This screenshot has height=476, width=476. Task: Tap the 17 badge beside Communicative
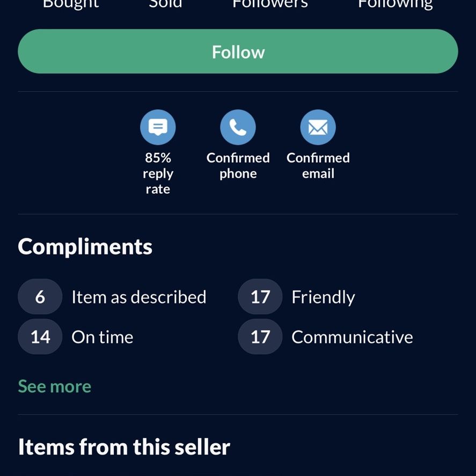click(260, 336)
